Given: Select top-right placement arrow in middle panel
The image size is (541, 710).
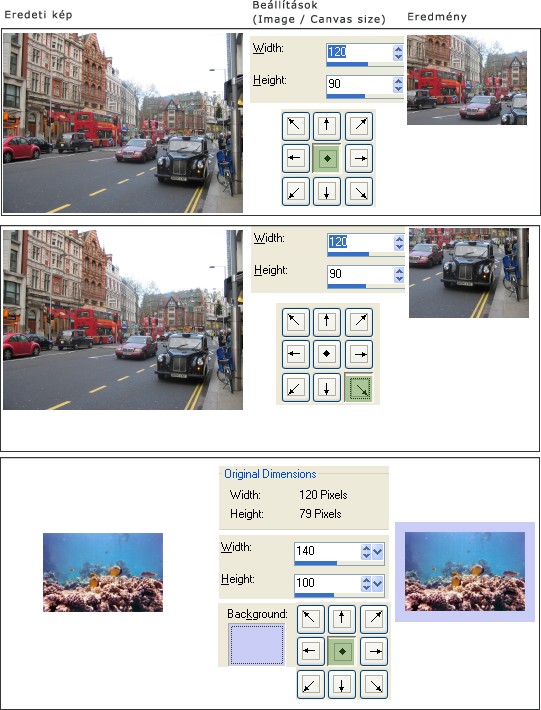Looking at the screenshot, I should click(359, 322).
